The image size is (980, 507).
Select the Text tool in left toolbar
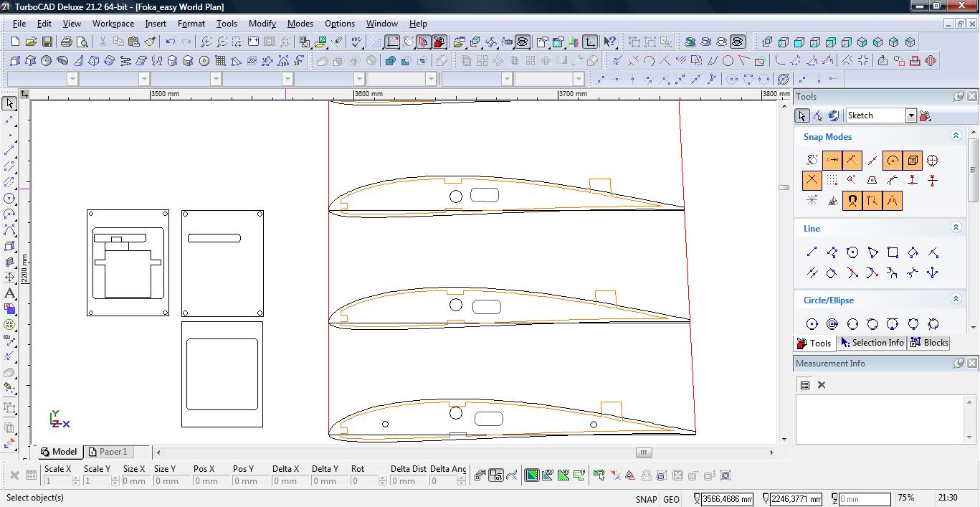[10, 293]
